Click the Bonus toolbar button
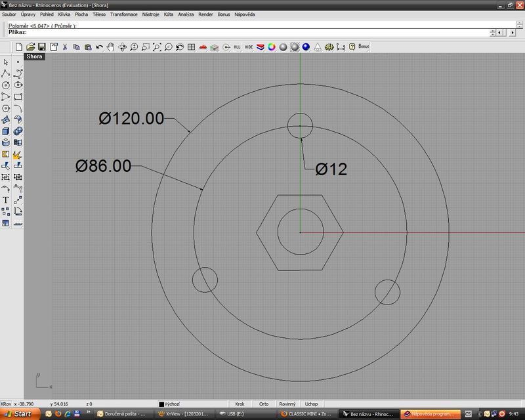Screen dimensions: 525x420 click(x=364, y=47)
